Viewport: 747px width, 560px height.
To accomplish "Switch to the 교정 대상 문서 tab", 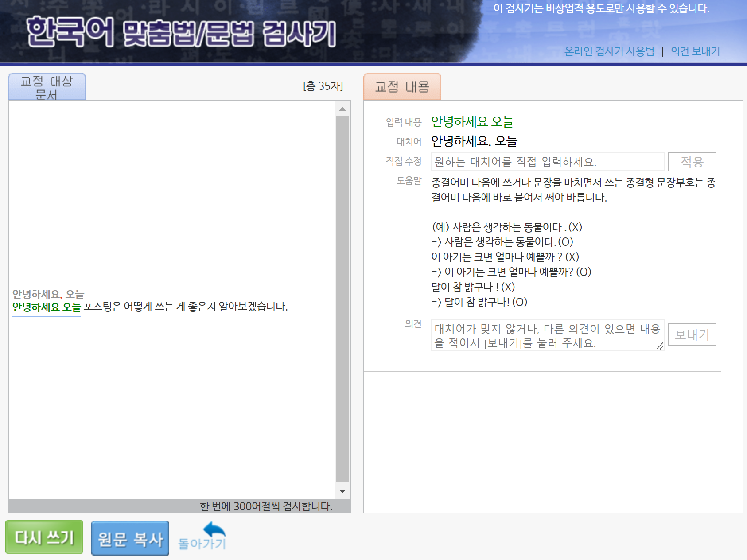I will point(46,87).
